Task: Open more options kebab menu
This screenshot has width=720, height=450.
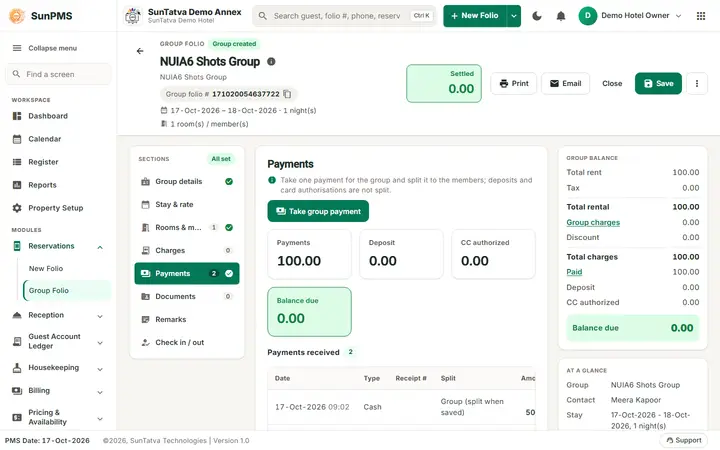Action: [x=697, y=84]
